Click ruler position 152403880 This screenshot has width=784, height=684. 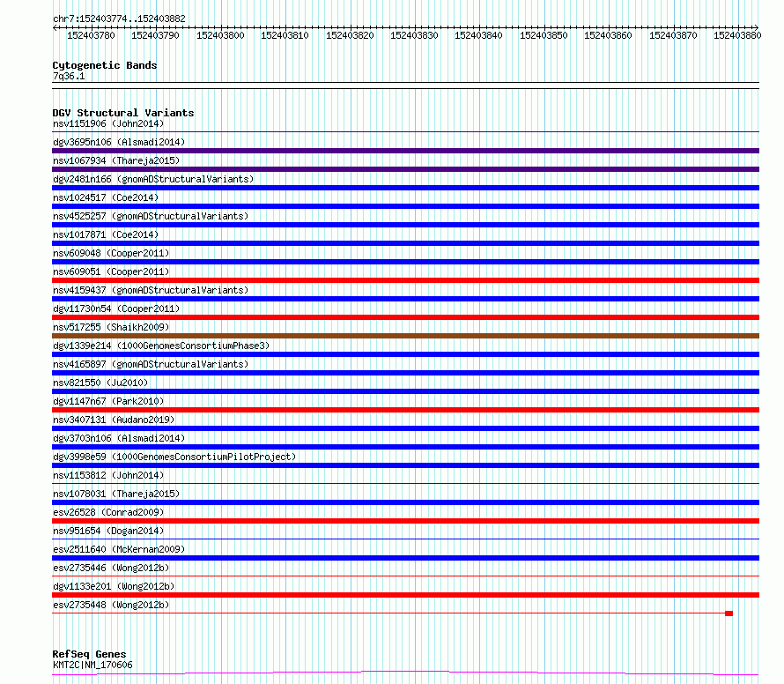pyautogui.click(x=737, y=35)
